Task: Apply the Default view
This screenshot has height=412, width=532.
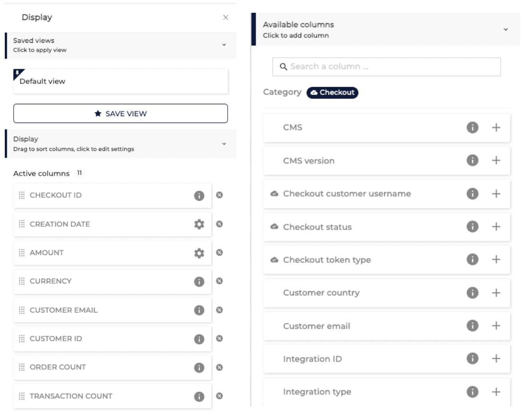Action: tap(120, 81)
